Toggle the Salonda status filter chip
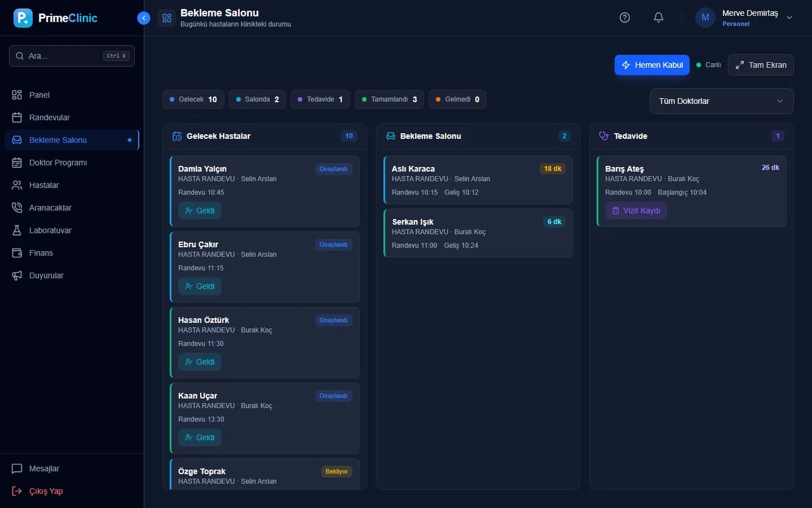Image resolution: width=812 pixels, height=508 pixels. [x=257, y=99]
